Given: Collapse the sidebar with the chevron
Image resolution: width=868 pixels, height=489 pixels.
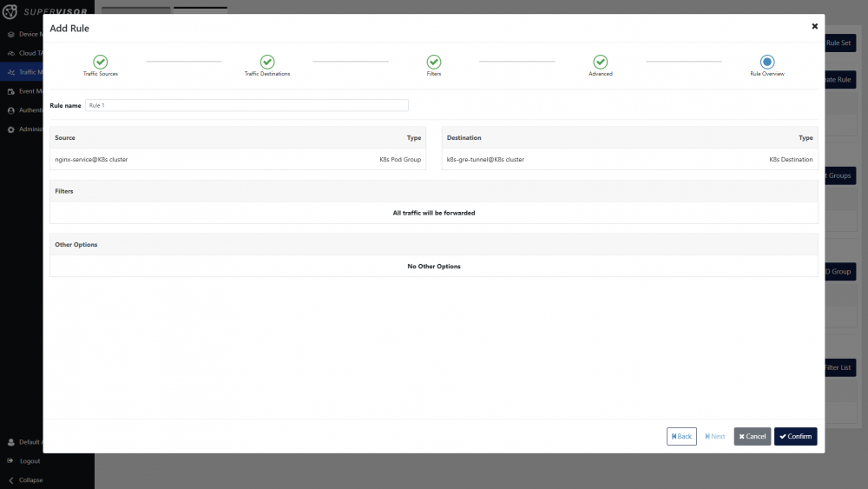Looking at the screenshot, I should pos(11,480).
